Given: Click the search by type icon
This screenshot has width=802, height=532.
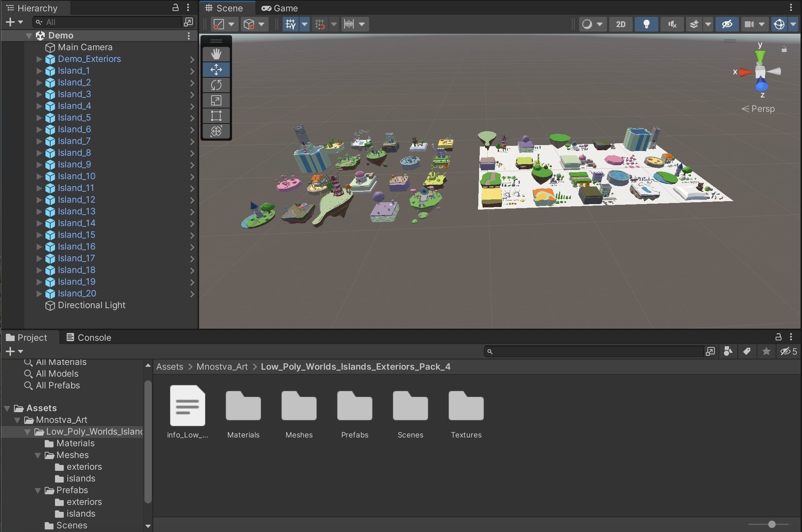Looking at the screenshot, I should click(728, 351).
